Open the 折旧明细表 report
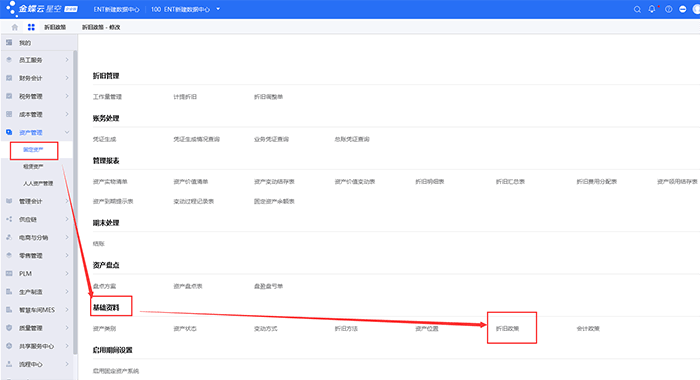This screenshot has height=380, width=700. tap(430, 182)
